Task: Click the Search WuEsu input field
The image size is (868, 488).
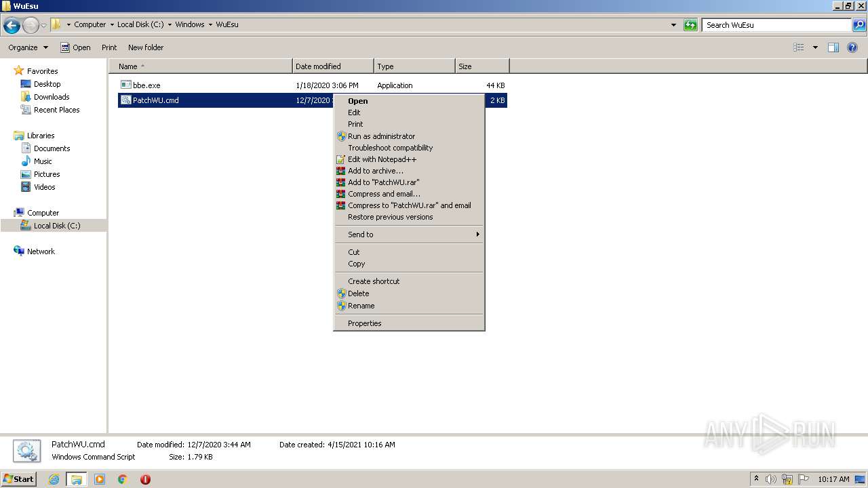Action: pyautogui.click(x=776, y=25)
